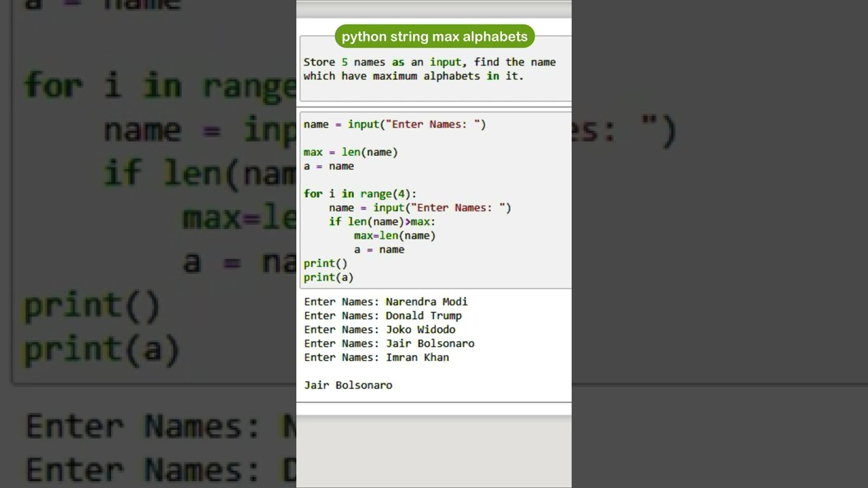The width and height of the screenshot is (868, 488).
Task: Select output line 'Enter Names: Donald Trump'
Action: pos(383,316)
